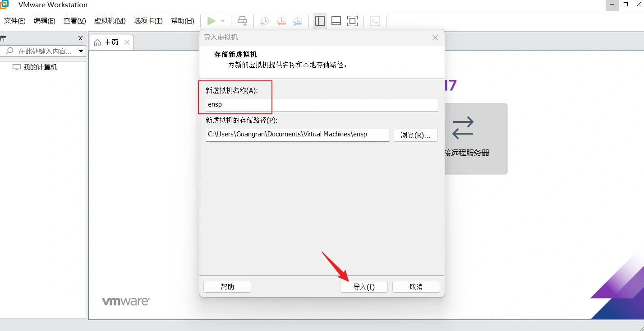Open the console view icon
644x331 pixels.
[x=375, y=21]
